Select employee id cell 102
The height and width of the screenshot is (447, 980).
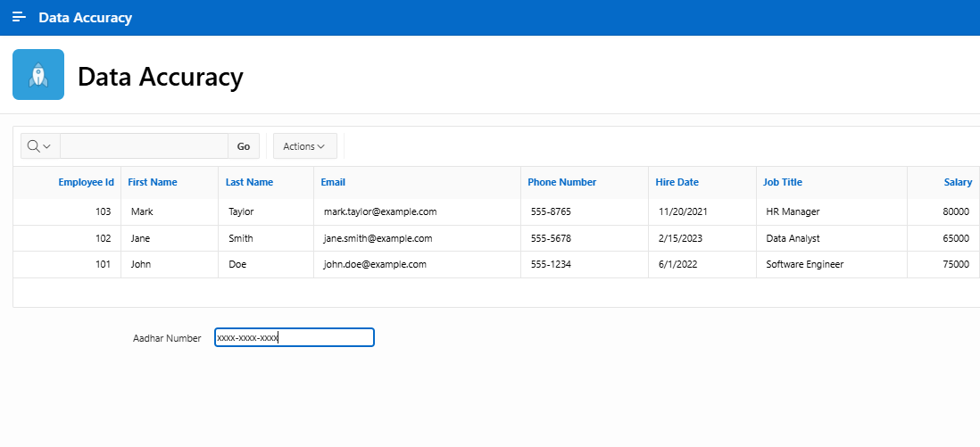tap(104, 238)
